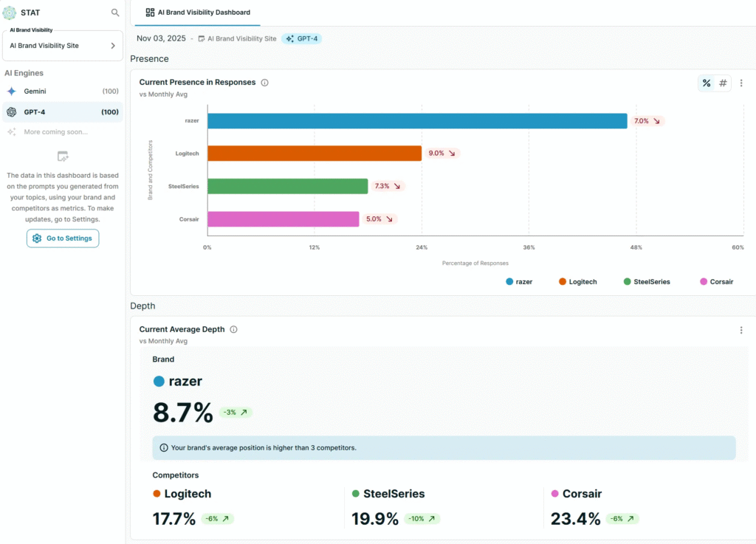Click the GPT-4 filter chip in header
Image resolution: width=756 pixels, height=544 pixels.
pos(302,38)
